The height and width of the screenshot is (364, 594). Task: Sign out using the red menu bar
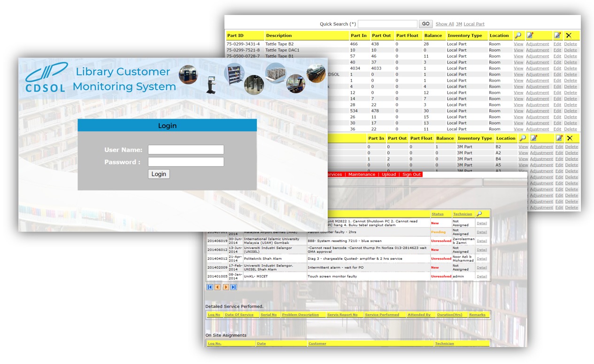tap(411, 174)
